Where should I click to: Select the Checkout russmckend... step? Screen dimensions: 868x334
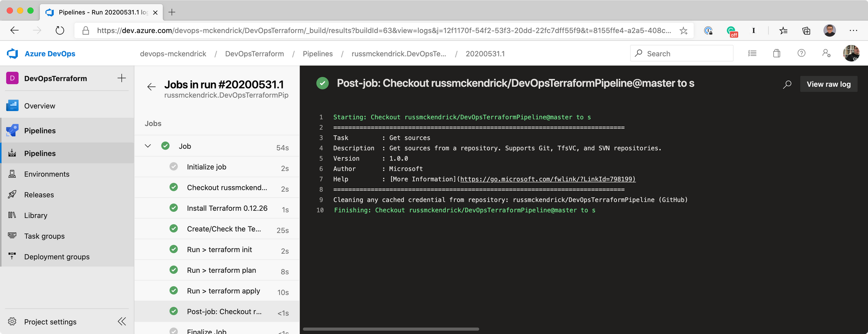coord(217,187)
